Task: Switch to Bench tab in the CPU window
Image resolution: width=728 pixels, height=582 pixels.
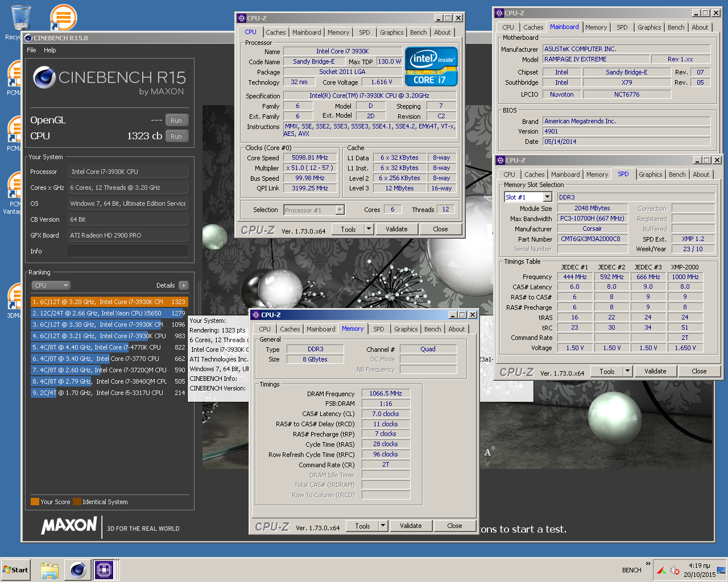Action: [419, 32]
